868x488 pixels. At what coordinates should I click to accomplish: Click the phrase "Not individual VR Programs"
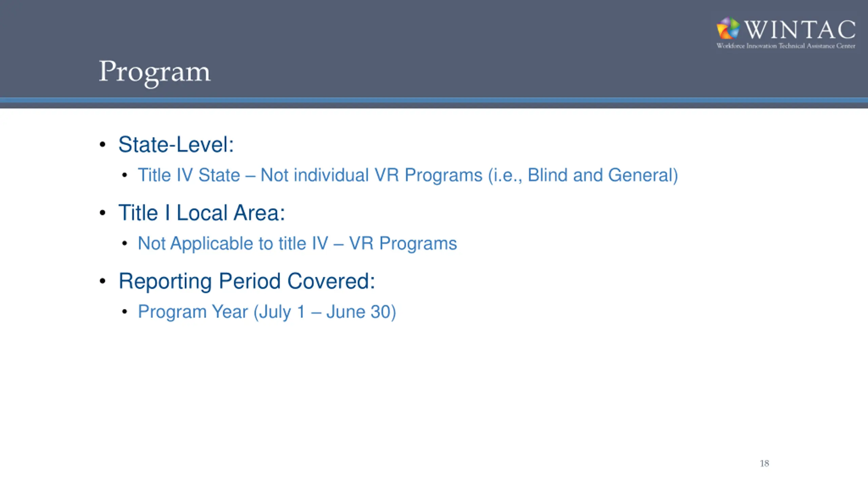(371, 175)
